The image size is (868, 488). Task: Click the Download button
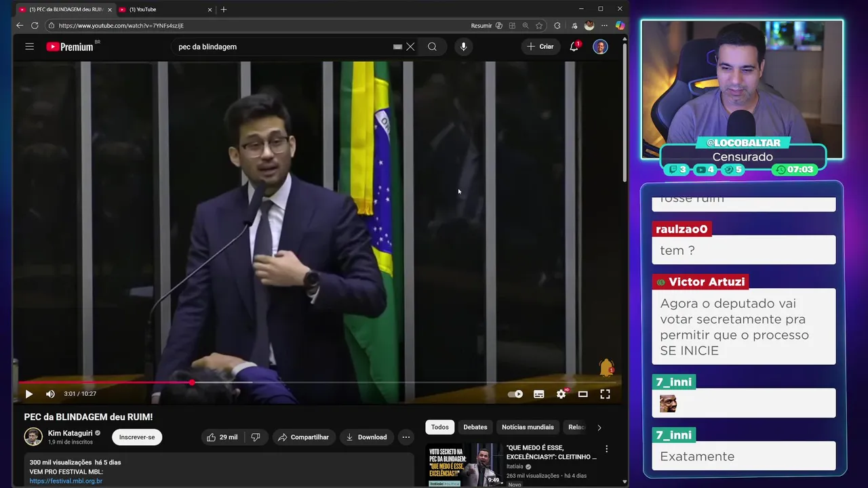[366, 437]
